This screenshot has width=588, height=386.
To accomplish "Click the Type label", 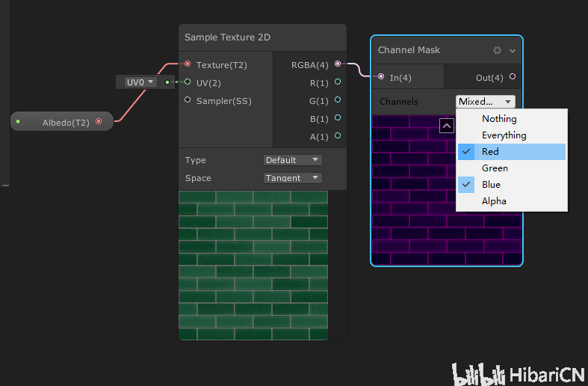I will (195, 160).
